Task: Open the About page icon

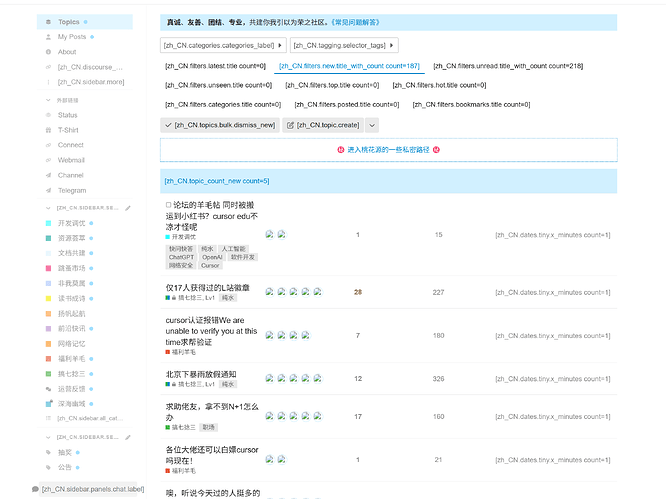Action: (48, 52)
